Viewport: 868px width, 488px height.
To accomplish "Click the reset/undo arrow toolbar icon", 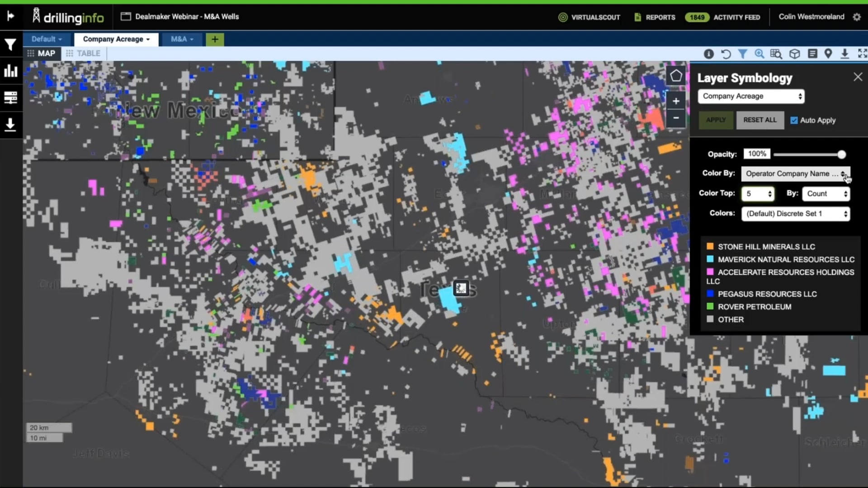I will pos(726,54).
